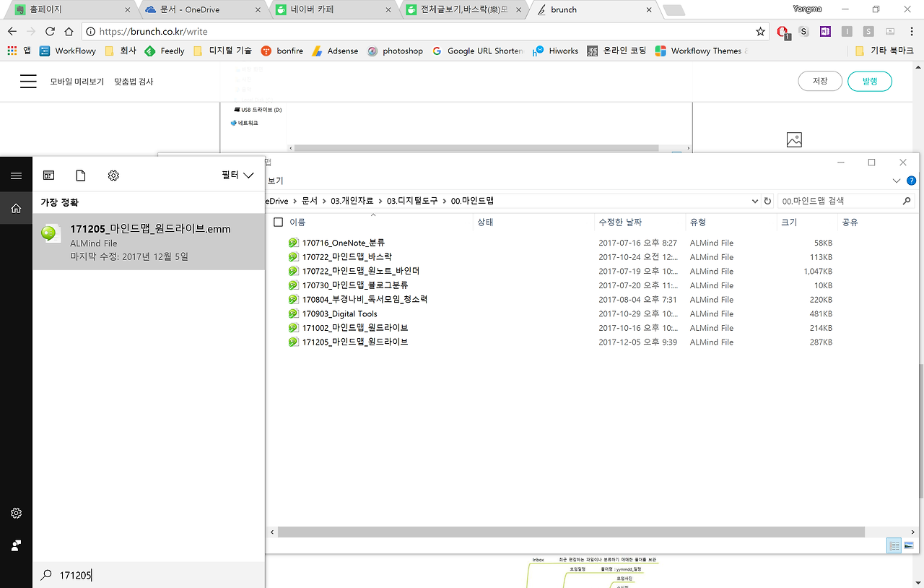The height and width of the screenshot is (588, 924).
Task: Open the 디지털 기술 bookmarks folder
Action: click(222, 51)
